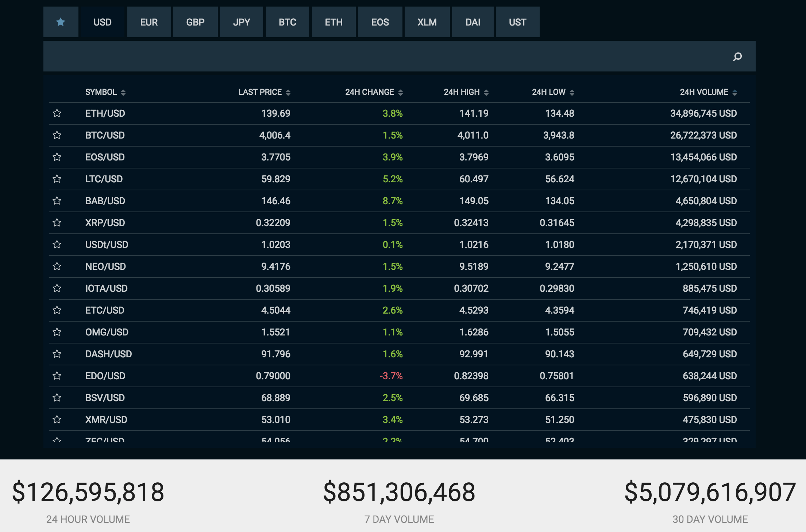Click XRP/USD 24H low 0.31645

557,223
